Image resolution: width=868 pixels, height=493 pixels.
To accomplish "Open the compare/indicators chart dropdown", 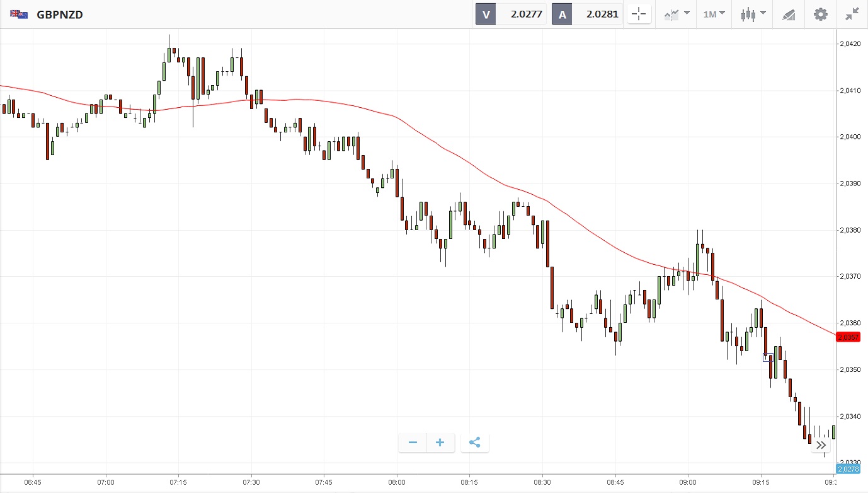I will pyautogui.click(x=677, y=14).
